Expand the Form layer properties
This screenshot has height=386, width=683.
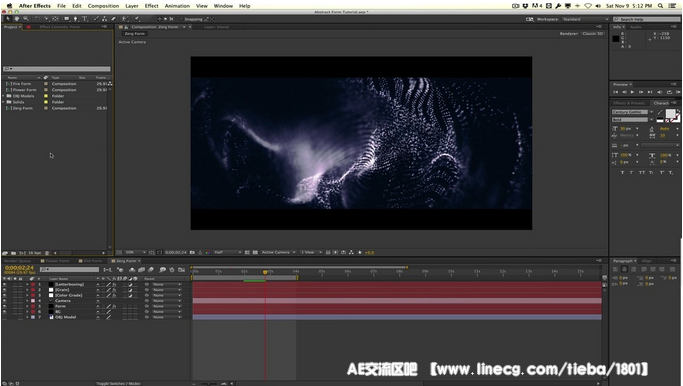pyautogui.click(x=27, y=306)
